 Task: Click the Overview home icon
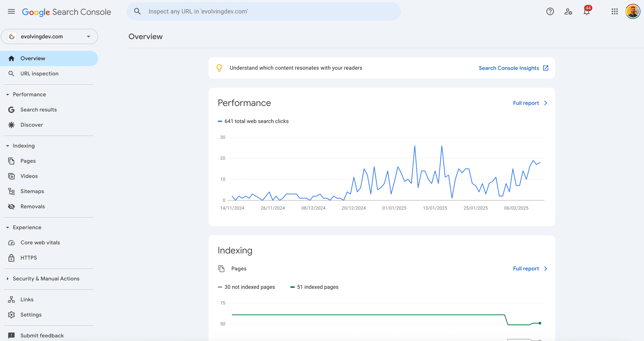pyautogui.click(x=11, y=58)
